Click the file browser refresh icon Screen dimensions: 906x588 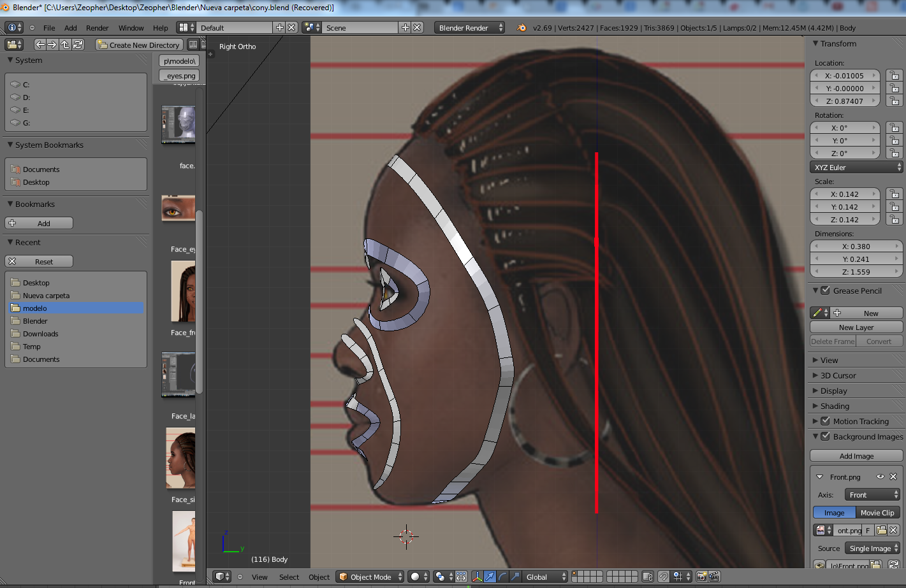click(78, 45)
